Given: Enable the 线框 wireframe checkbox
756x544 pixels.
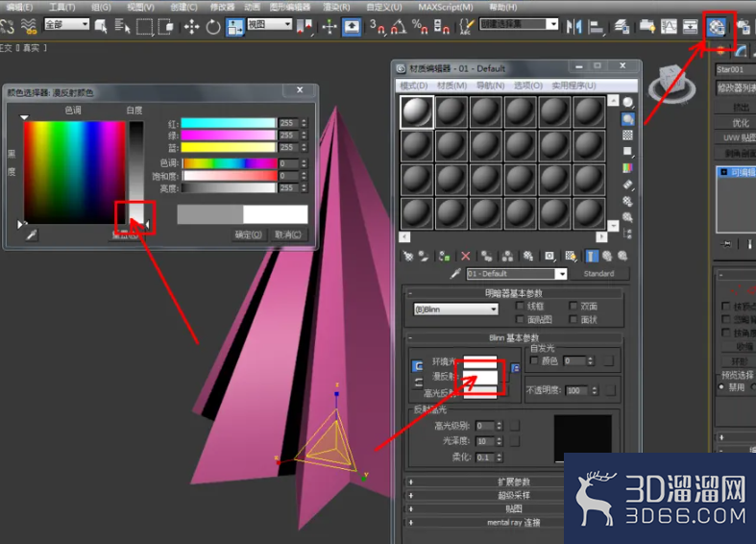Looking at the screenshot, I should [520, 306].
